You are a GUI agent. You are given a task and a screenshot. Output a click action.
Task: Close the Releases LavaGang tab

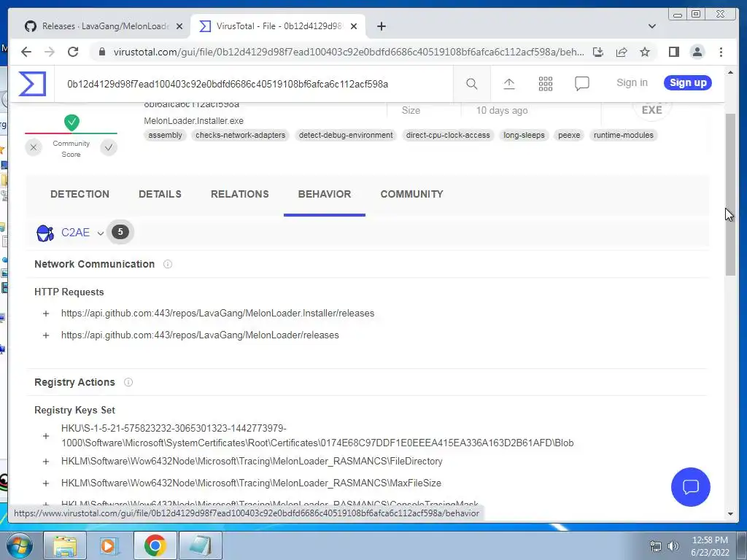(179, 26)
